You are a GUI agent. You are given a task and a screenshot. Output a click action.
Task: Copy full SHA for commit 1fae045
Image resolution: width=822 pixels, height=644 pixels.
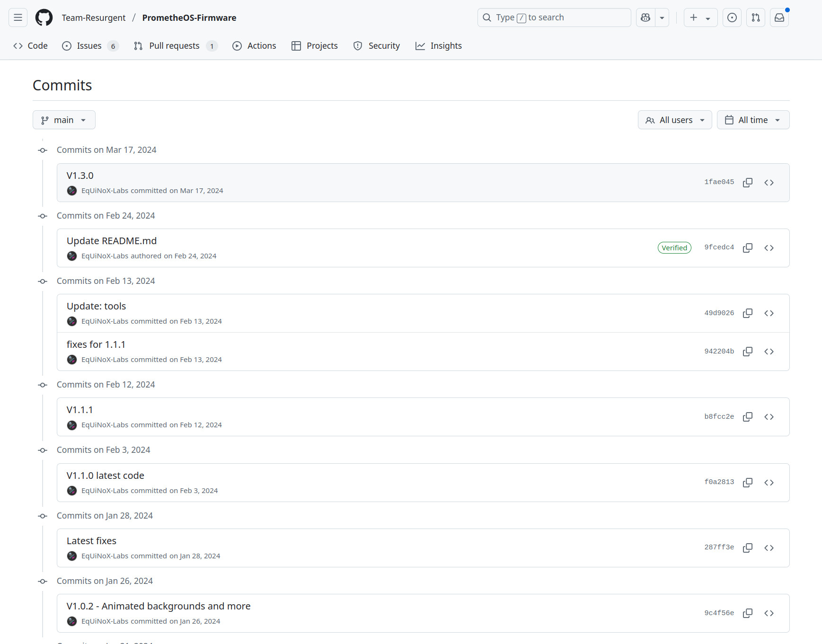[748, 183]
